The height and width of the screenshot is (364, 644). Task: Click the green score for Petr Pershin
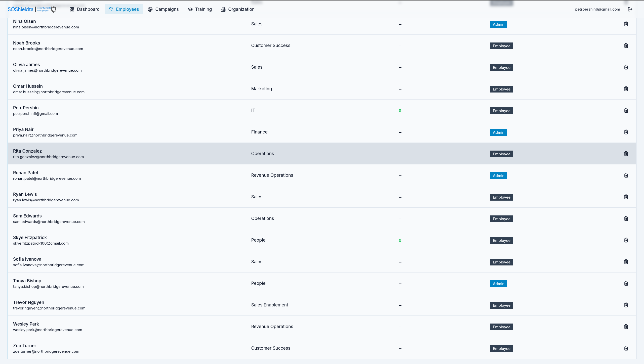400,111
